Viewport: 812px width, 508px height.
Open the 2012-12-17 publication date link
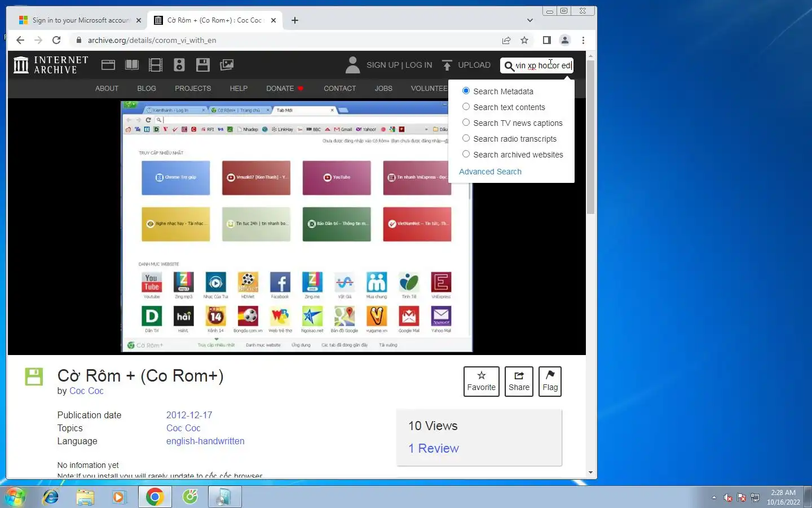(189, 415)
